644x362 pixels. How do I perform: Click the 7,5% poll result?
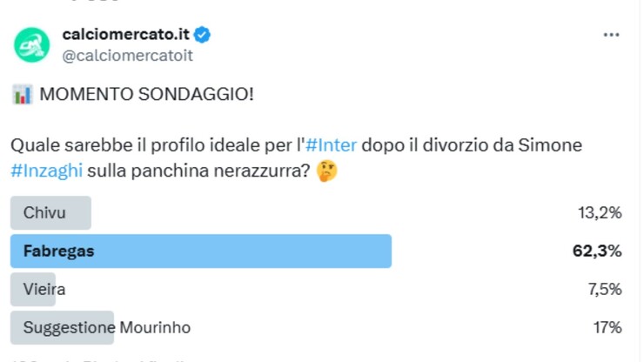coord(603,290)
